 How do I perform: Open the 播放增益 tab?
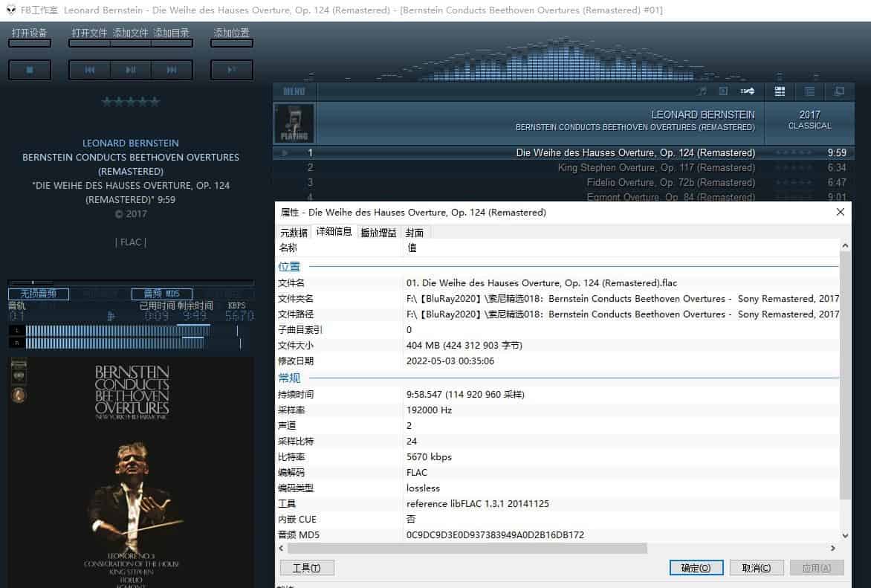tap(378, 233)
